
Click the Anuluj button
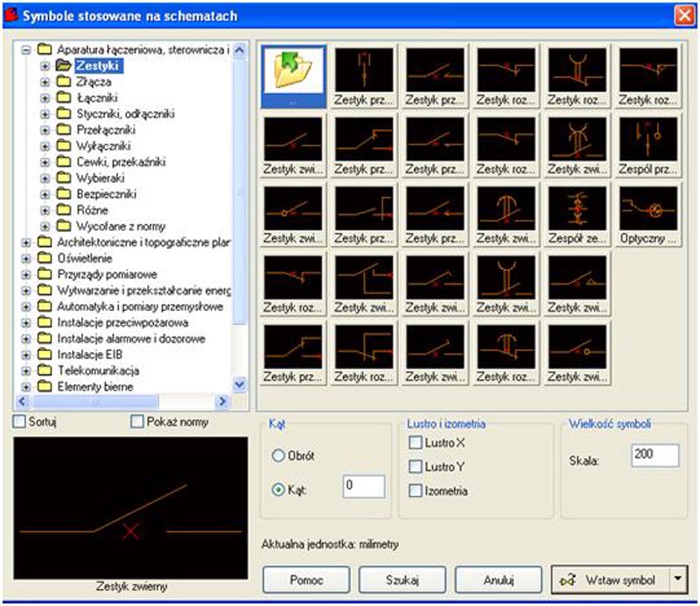click(x=498, y=580)
